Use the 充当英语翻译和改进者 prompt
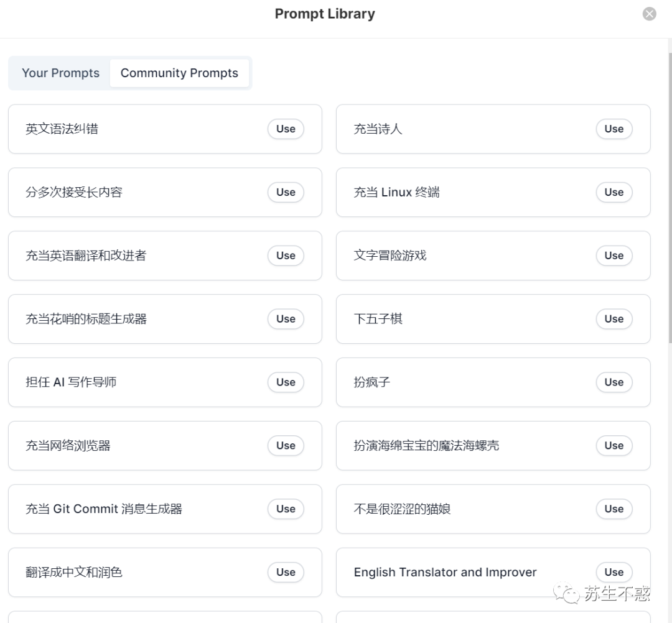This screenshot has height=623, width=672. pos(286,256)
